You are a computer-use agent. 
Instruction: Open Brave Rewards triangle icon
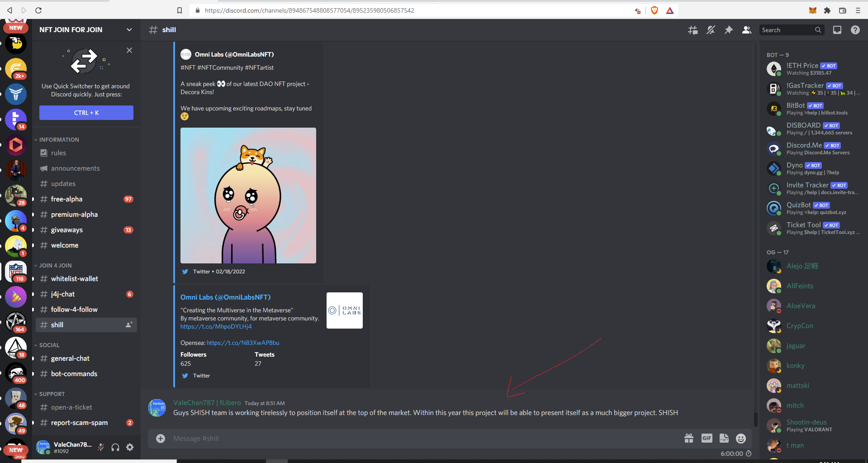670,10
